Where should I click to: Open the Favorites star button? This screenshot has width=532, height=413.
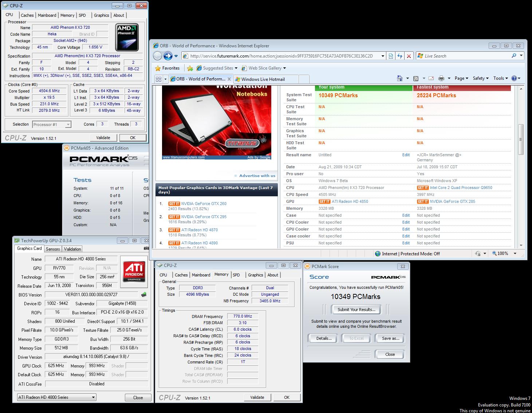click(x=167, y=68)
